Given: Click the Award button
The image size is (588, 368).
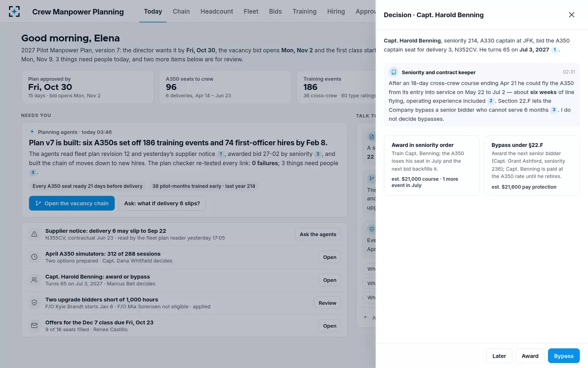Looking at the screenshot, I should click(530, 356).
